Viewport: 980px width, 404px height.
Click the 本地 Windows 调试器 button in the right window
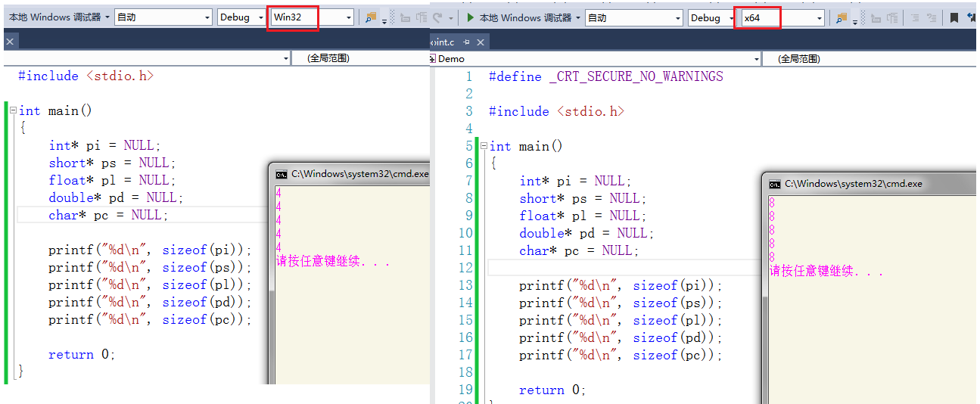pyautogui.click(x=519, y=17)
